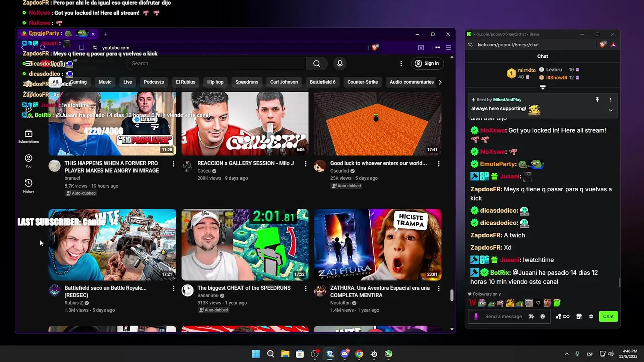Image resolution: width=644 pixels, height=362 pixels.
Task: Click the Sign in button on YouTube
Action: (427, 64)
